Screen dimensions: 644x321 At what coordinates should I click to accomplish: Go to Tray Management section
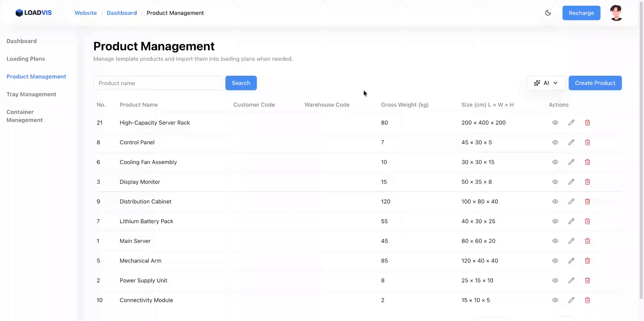coord(31,94)
